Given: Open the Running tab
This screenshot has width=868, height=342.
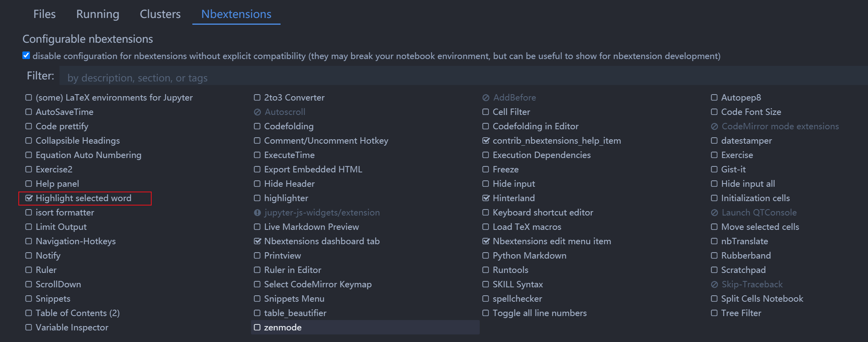Looking at the screenshot, I should click(x=98, y=14).
